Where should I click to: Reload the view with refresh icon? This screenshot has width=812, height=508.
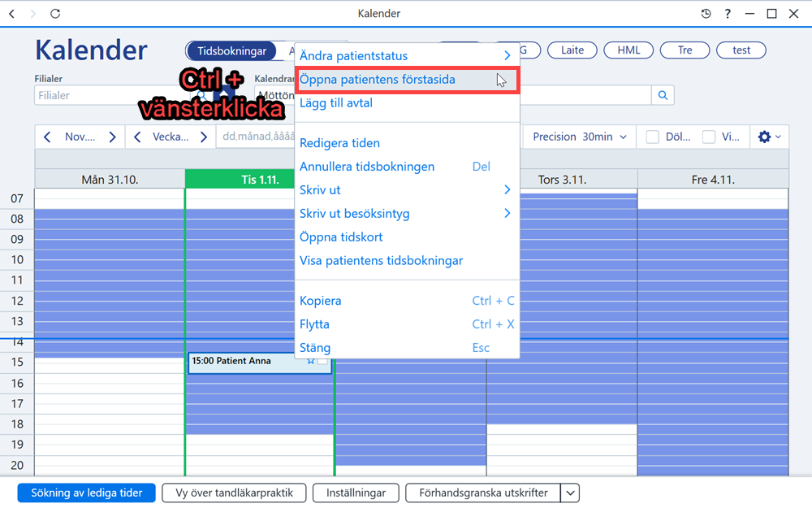tap(55, 14)
